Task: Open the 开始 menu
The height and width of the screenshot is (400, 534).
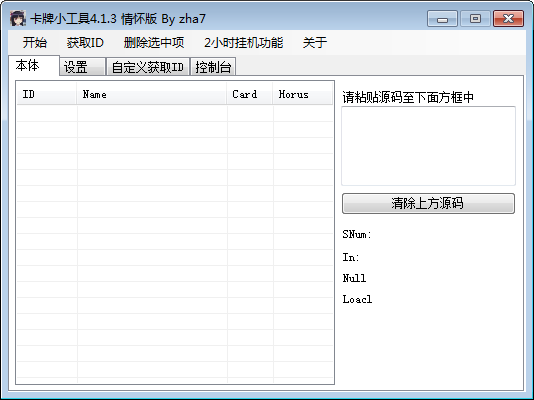Action: 34,43
